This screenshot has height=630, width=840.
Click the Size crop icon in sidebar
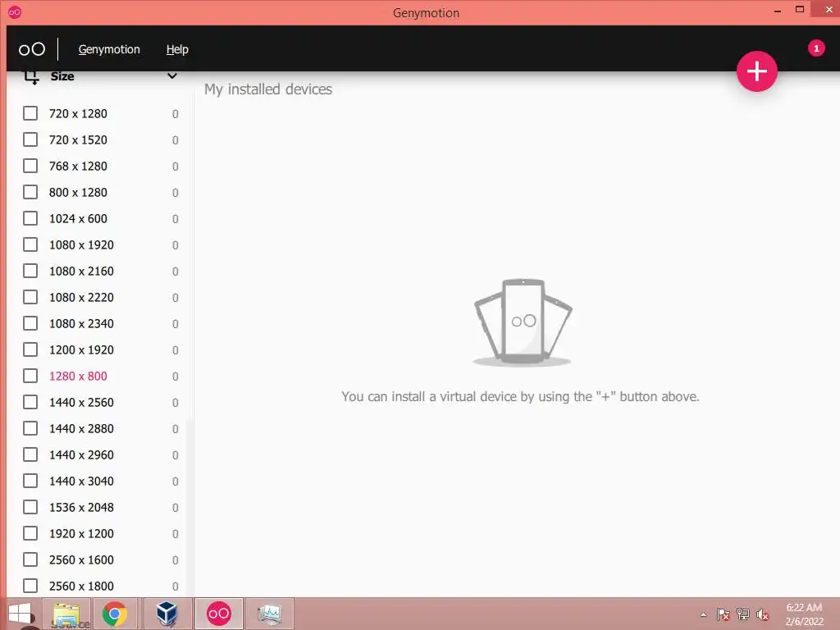31,77
